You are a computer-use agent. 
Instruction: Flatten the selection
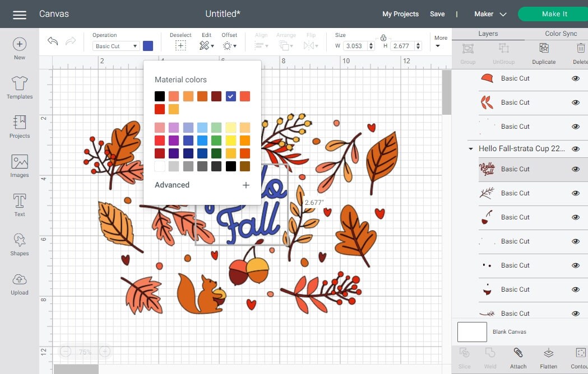pos(548,357)
